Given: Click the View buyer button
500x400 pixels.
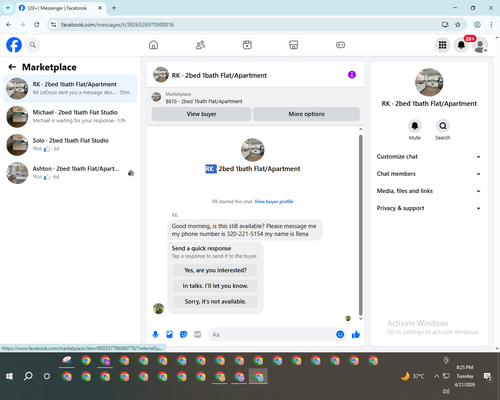Looking at the screenshot, I should pos(201,114).
